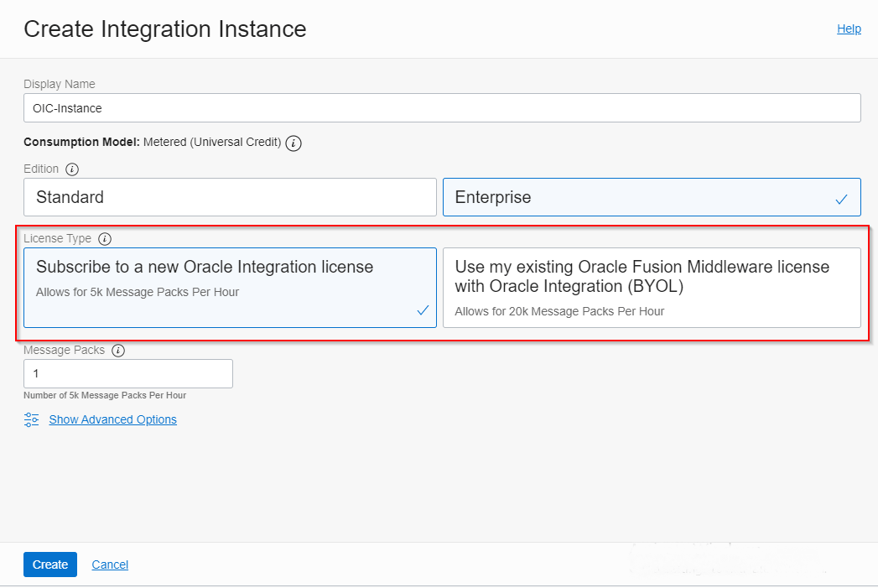878x588 pixels.
Task: Select the Enterprise edition option
Action: pyautogui.click(x=651, y=197)
